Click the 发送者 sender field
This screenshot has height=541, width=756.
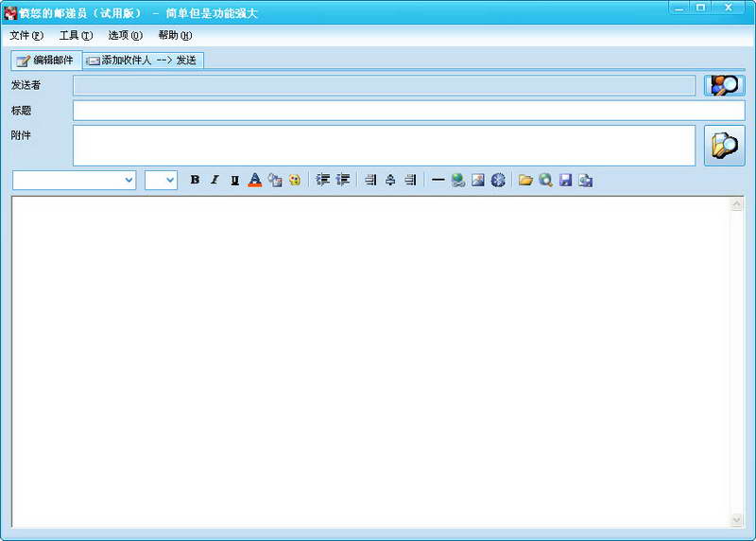385,85
